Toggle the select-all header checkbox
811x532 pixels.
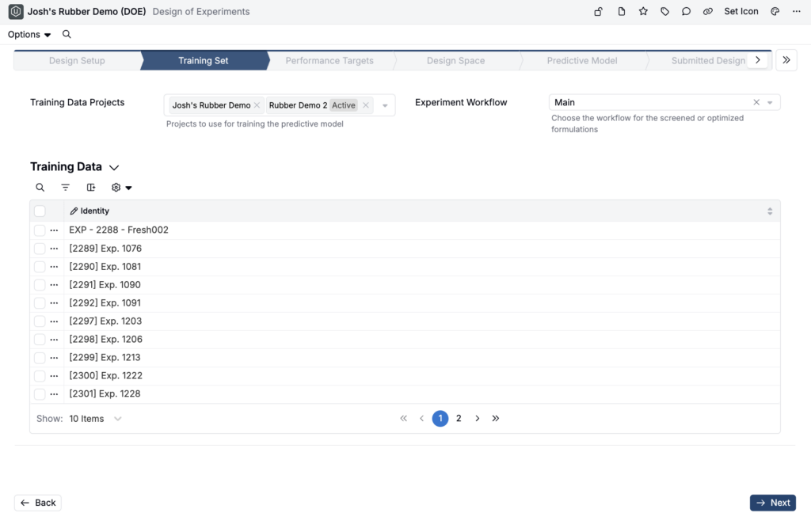tap(40, 211)
